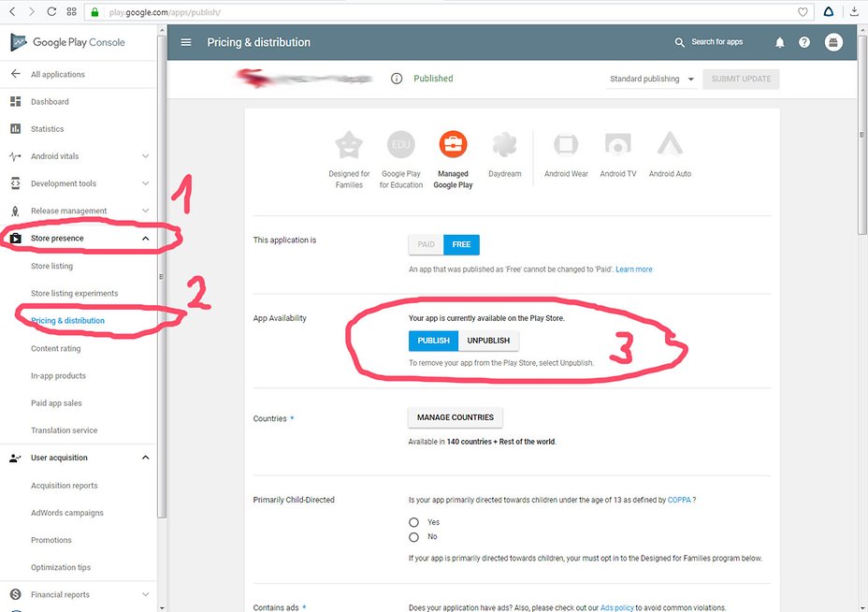Click the back arrow beside All applications
This screenshot has height=612, width=868.
(16, 74)
